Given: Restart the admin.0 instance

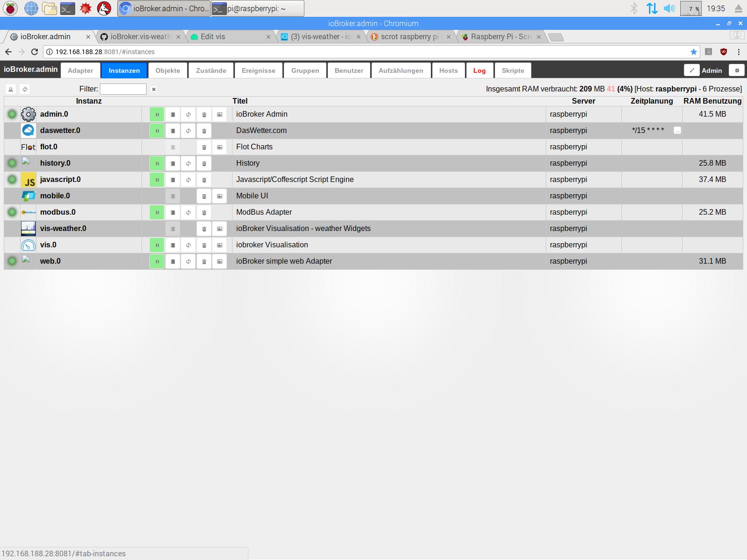Looking at the screenshot, I should coord(188,114).
